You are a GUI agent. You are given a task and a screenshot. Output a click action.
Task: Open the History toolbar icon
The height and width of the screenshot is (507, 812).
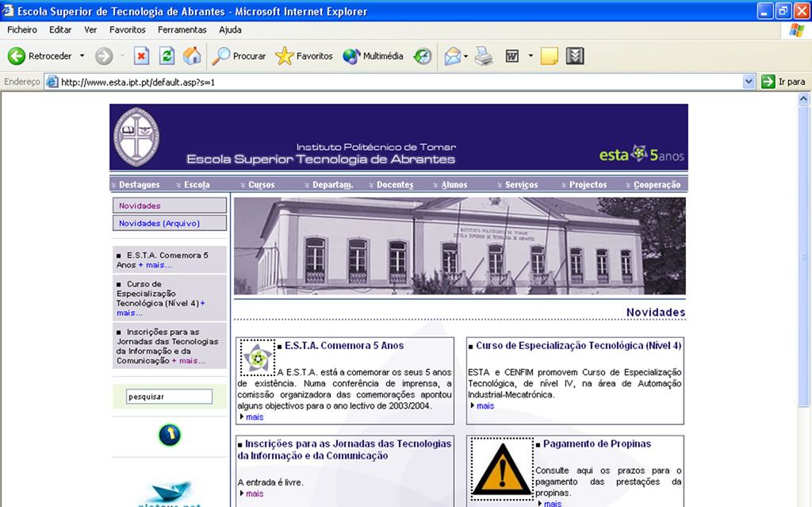(423, 56)
